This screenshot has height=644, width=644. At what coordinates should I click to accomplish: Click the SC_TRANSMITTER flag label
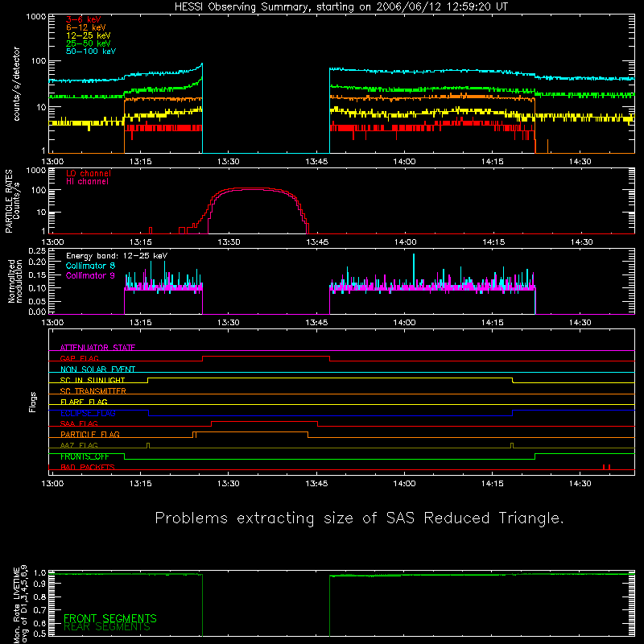point(93,391)
